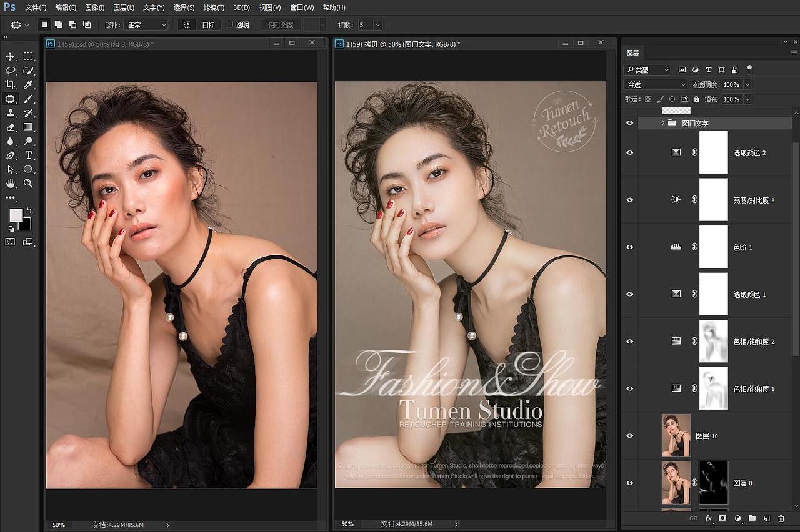Open the Edit Toolbar three-dots menu

point(10,197)
